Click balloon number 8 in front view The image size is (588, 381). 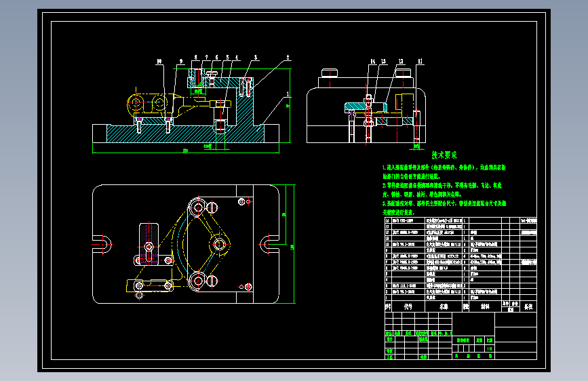coord(196,58)
